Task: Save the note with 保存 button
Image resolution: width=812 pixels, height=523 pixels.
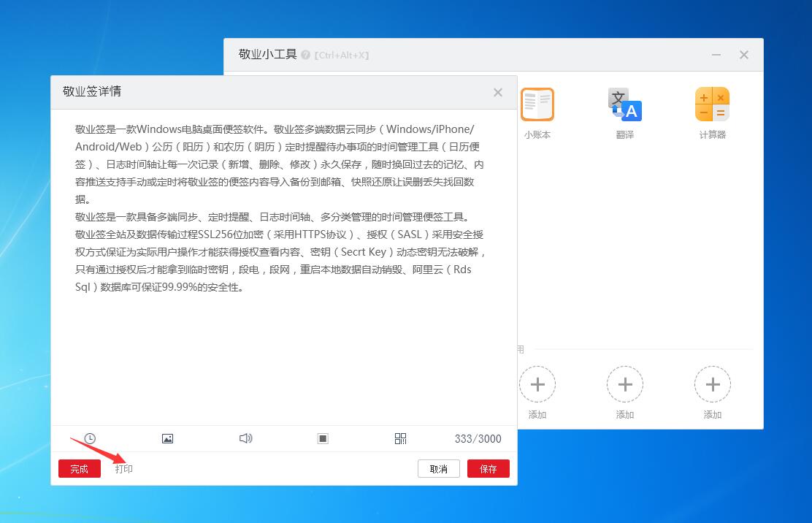Action: point(489,469)
